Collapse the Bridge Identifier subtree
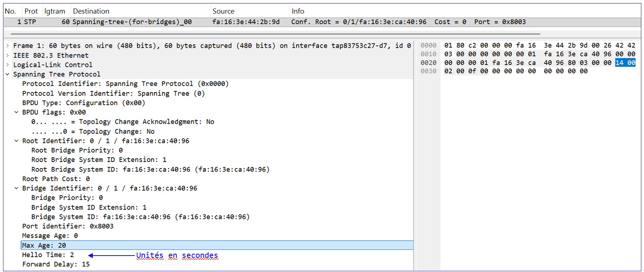This screenshot has width=644, height=272. [x=16, y=188]
